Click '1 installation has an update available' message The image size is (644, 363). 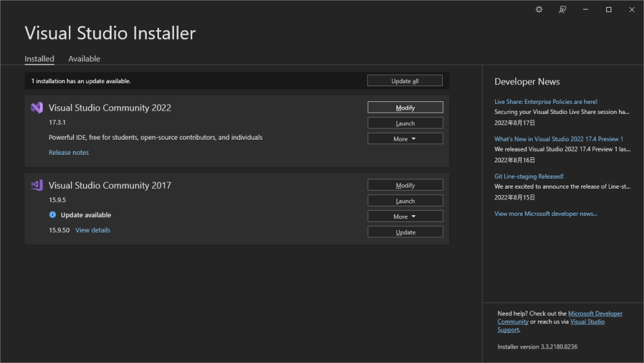(81, 81)
